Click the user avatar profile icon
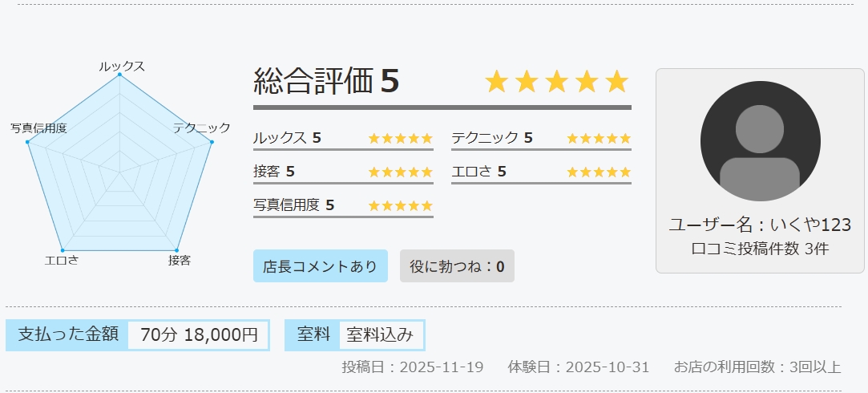 pyautogui.click(x=760, y=141)
